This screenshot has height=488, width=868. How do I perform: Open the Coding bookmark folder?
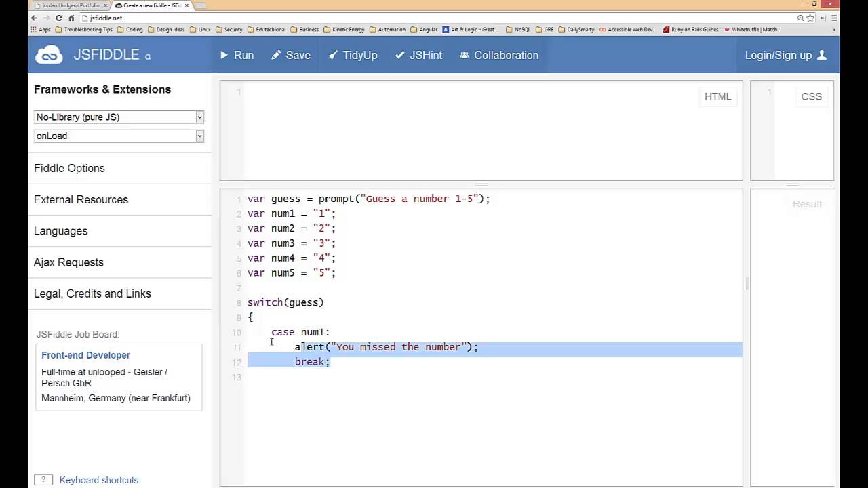(x=130, y=30)
